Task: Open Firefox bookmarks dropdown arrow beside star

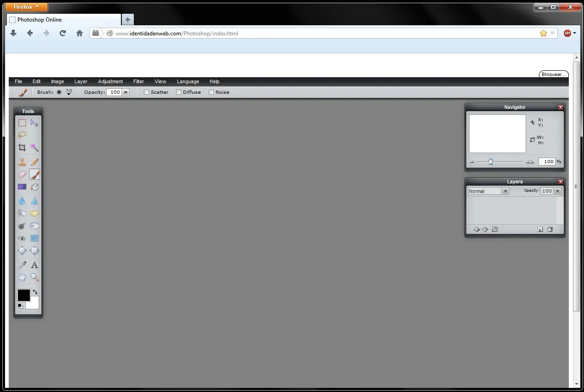Action: click(x=553, y=33)
